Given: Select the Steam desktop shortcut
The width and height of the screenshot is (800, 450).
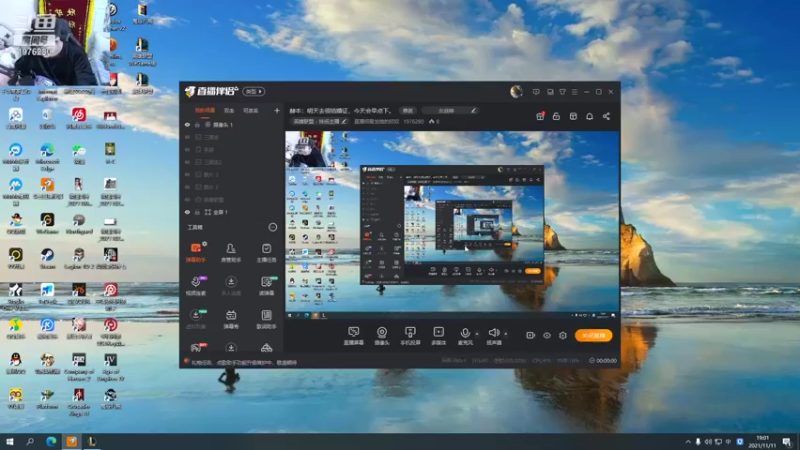Looking at the screenshot, I should pyautogui.click(x=47, y=258).
